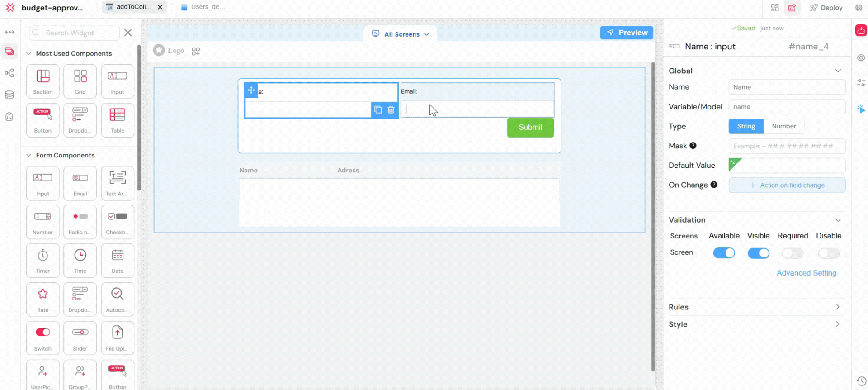Enable the Required validation switch

click(x=793, y=253)
